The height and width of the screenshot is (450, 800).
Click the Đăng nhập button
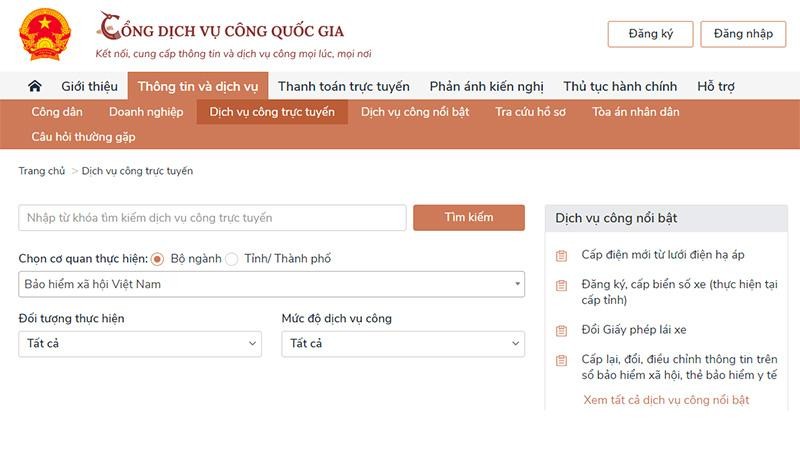coord(743,34)
